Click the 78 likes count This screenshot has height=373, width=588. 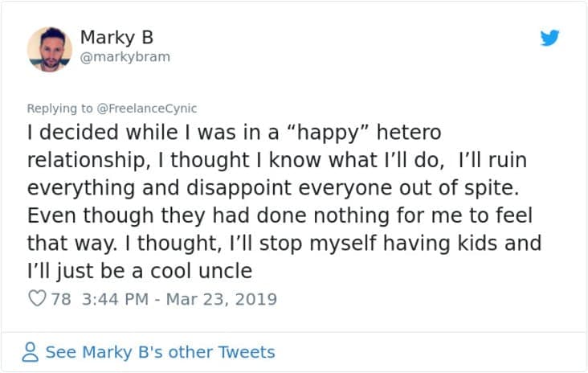61,300
